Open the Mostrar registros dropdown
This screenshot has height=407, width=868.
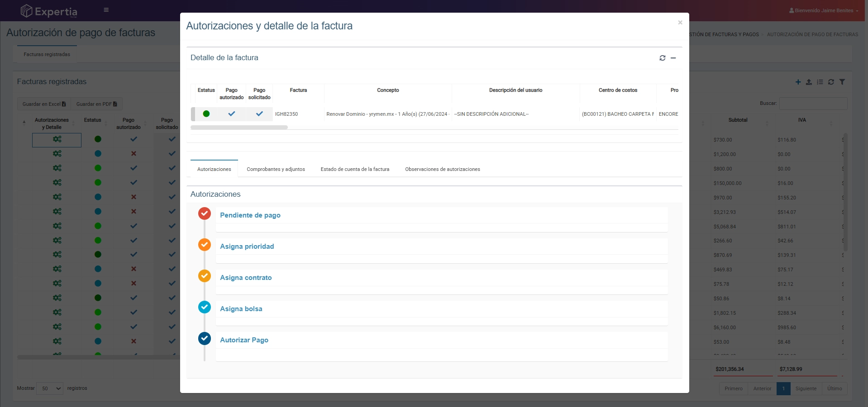[x=50, y=388]
